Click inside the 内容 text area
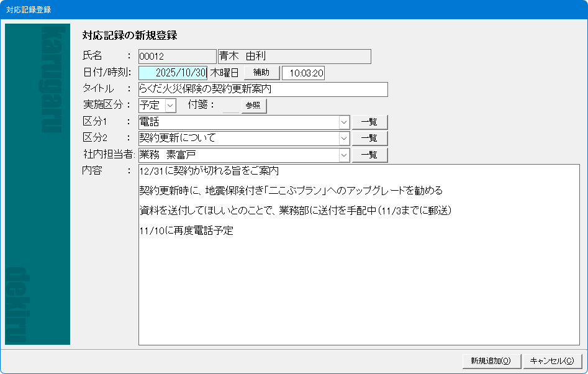Viewport: 588px width, 374px height. (358, 286)
